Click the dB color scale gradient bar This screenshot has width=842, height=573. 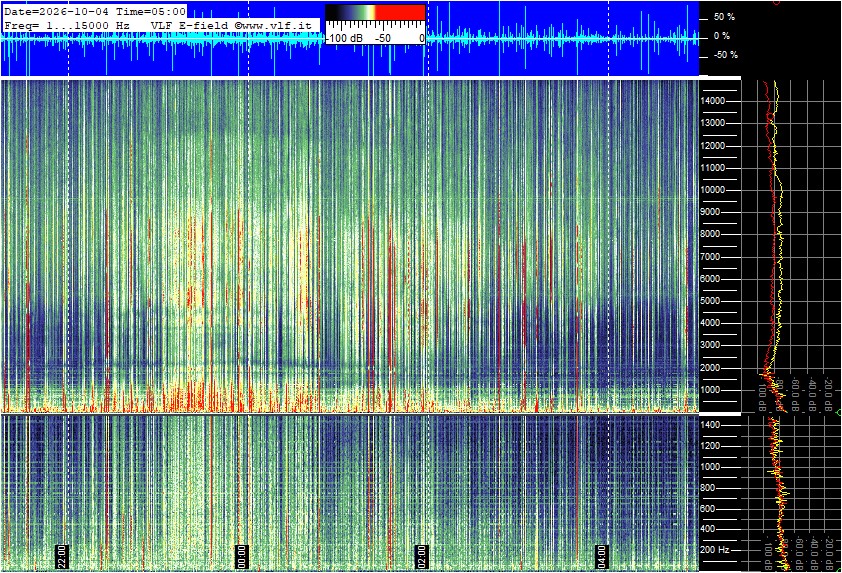pos(375,12)
